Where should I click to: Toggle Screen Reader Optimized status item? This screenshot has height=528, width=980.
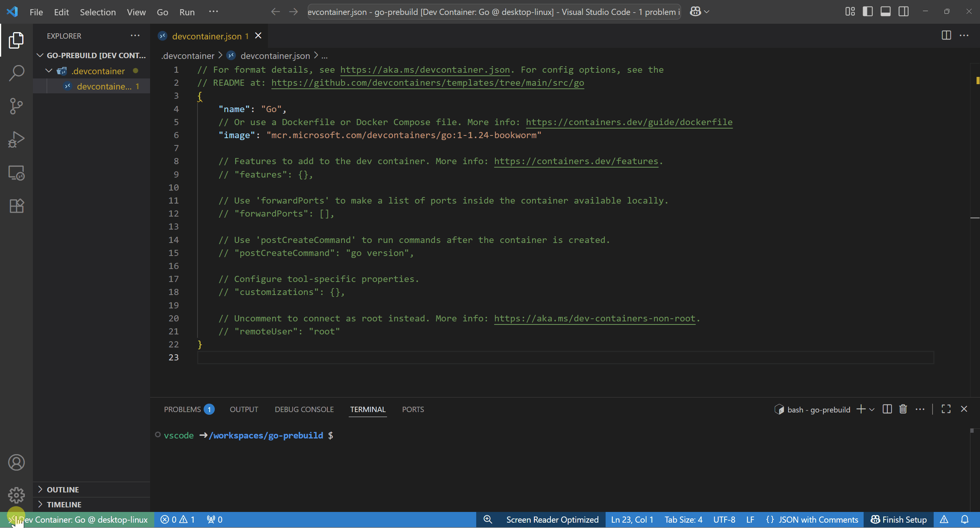pyautogui.click(x=552, y=520)
